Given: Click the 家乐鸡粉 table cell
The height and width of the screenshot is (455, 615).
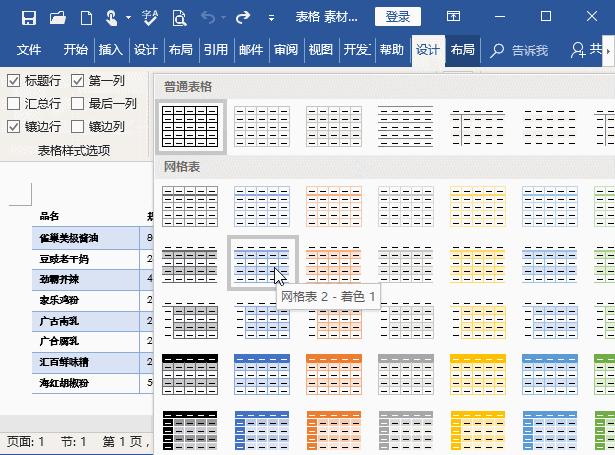Looking at the screenshot, I should (86, 300).
